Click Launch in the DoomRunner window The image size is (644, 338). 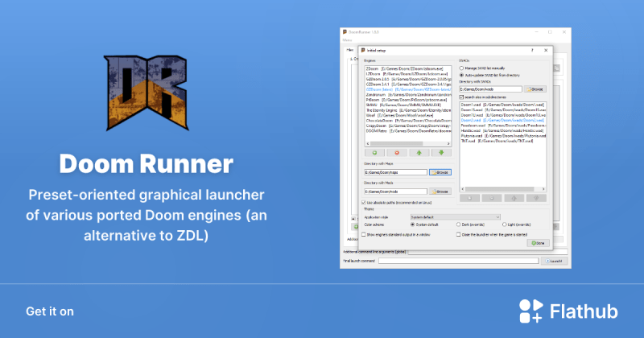pos(554,261)
